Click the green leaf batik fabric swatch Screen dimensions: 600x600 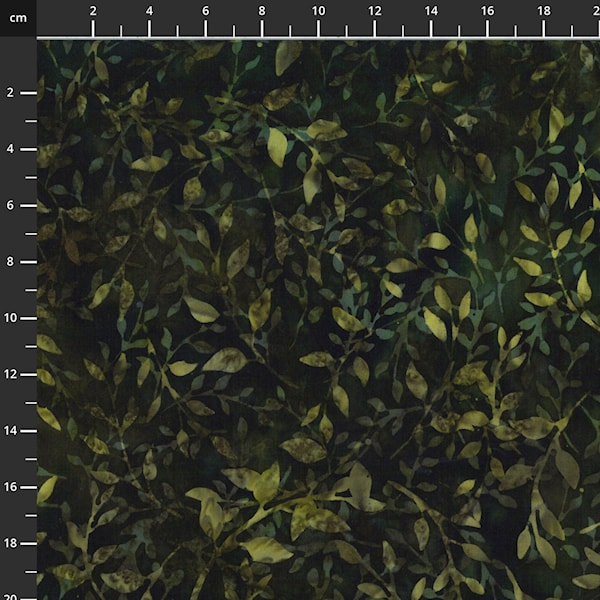(x=320, y=320)
